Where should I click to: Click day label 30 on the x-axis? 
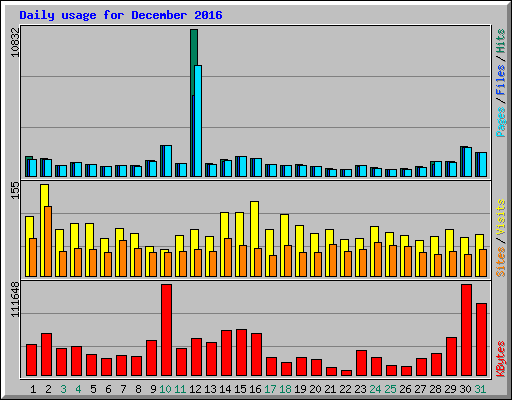pos(465,389)
